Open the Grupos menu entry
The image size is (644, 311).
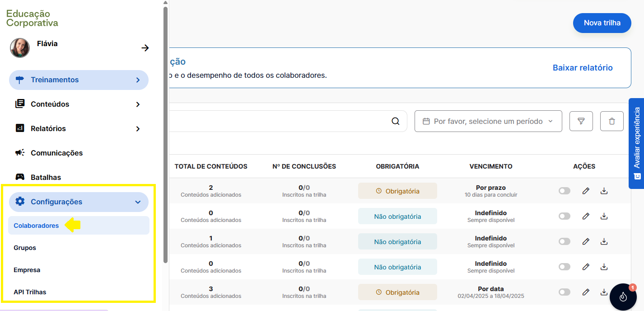[24, 248]
